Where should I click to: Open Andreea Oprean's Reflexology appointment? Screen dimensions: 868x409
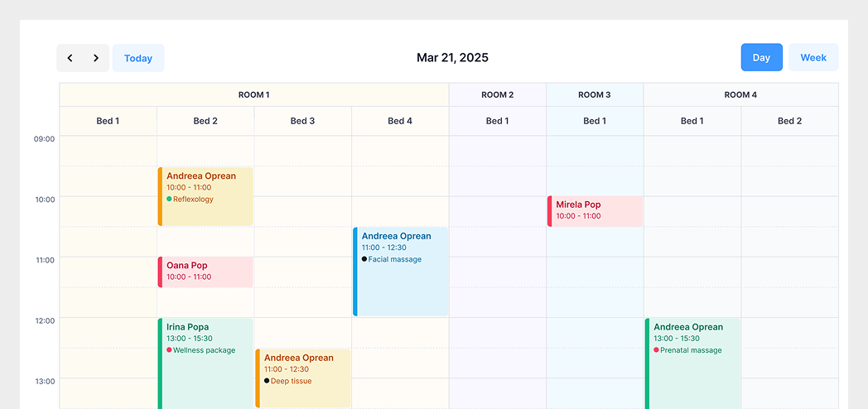206,196
